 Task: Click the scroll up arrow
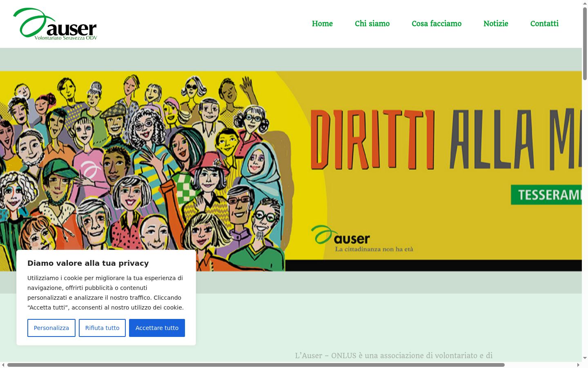click(585, 3)
